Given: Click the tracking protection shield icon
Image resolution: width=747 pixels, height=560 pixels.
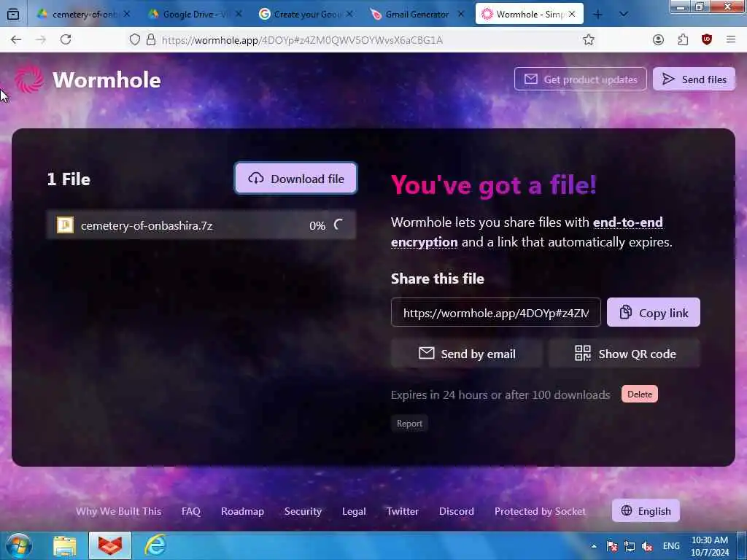Looking at the screenshot, I should tap(135, 39).
